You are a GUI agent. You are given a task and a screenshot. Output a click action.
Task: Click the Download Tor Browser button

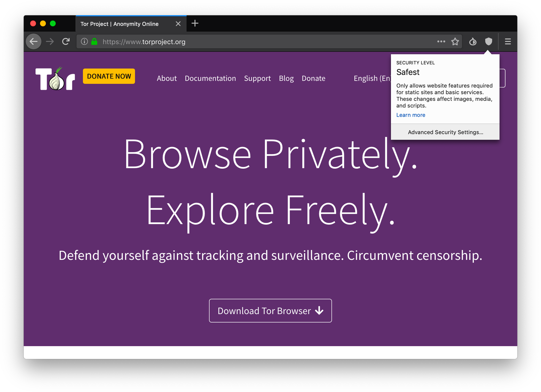(x=270, y=311)
